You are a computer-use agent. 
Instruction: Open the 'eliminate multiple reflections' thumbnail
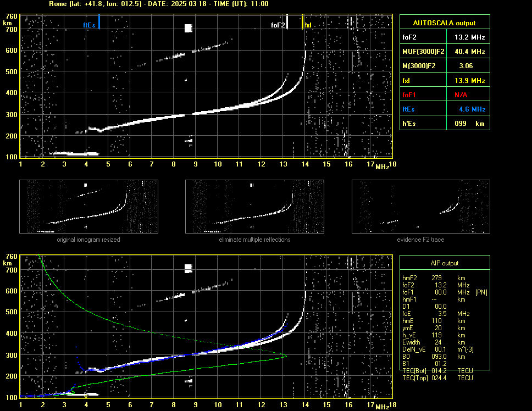(x=254, y=207)
